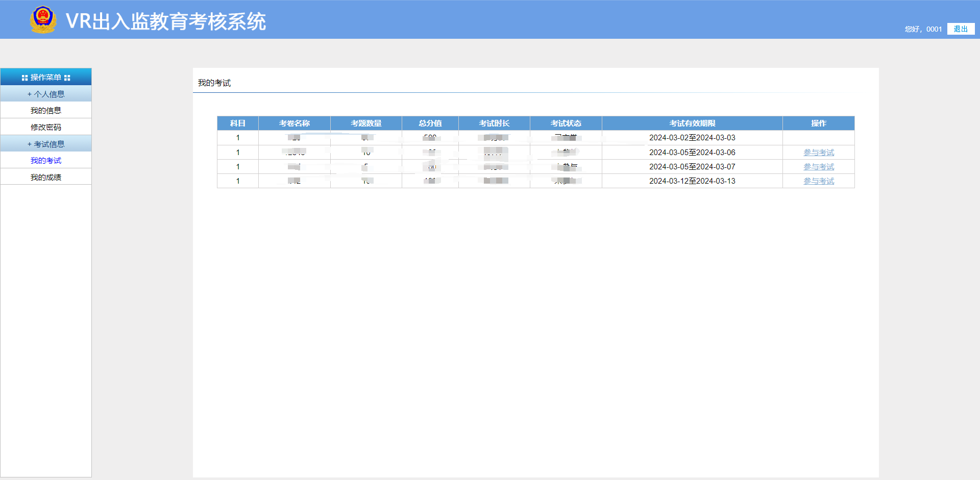Screen dimensions: 980x480
Task: Click the police emblem logo
Action: [43, 20]
